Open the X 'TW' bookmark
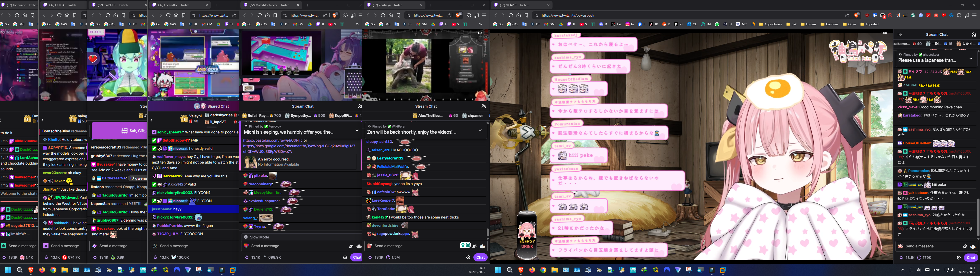The width and height of the screenshot is (980, 276). point(616,24)
